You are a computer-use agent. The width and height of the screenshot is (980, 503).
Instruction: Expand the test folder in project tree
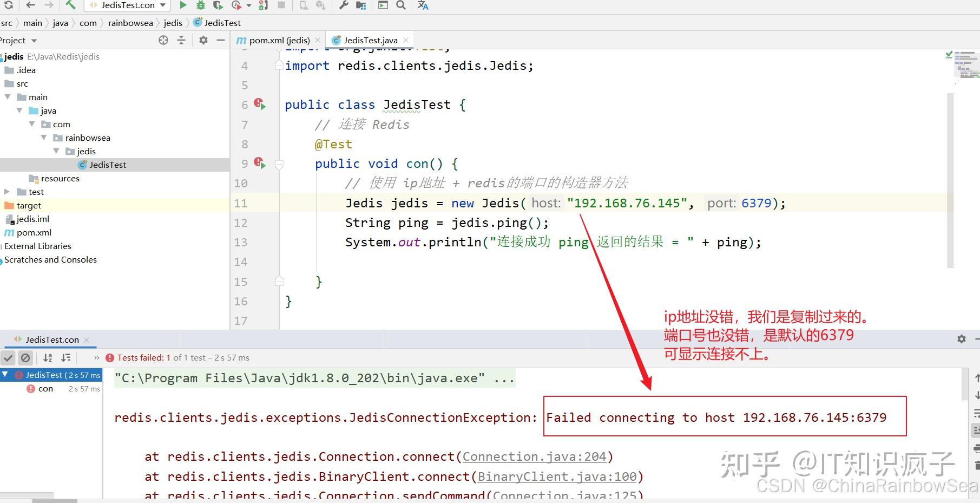6,191
